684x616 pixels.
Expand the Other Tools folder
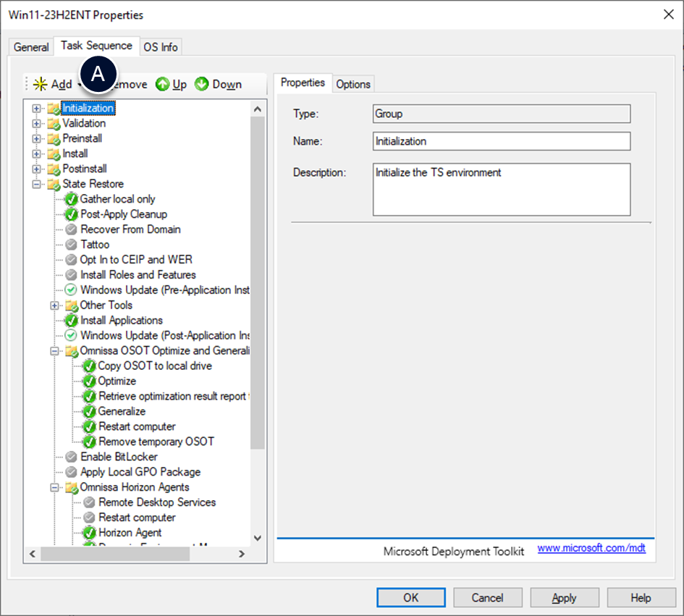point(54,305)
